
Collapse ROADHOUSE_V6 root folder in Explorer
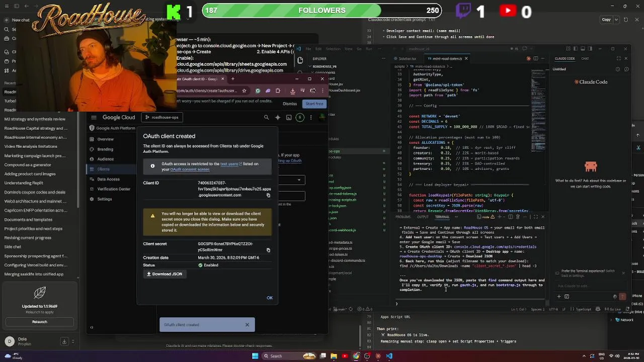pos(326,66)
